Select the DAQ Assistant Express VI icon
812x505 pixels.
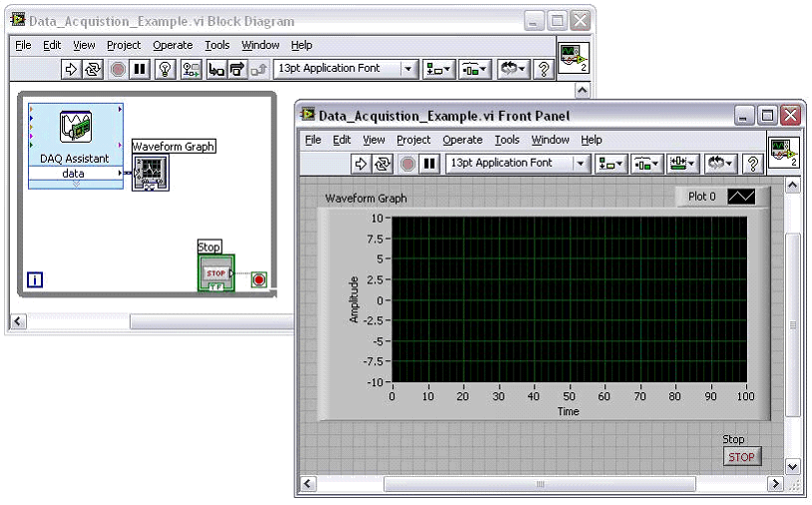point(76,127)
